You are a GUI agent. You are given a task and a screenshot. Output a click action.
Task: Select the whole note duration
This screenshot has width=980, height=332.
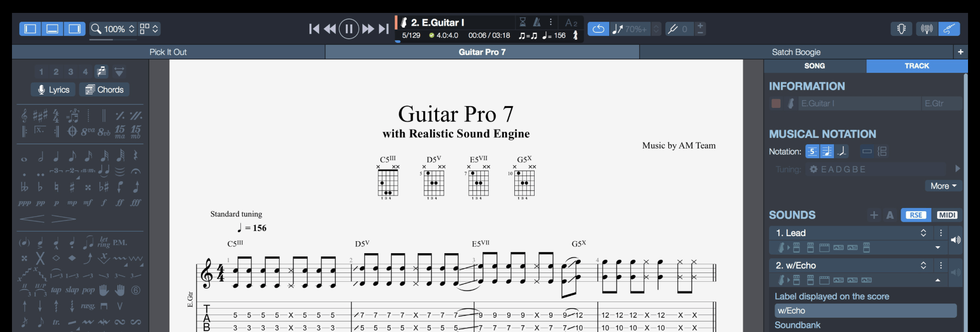(24, 159)
